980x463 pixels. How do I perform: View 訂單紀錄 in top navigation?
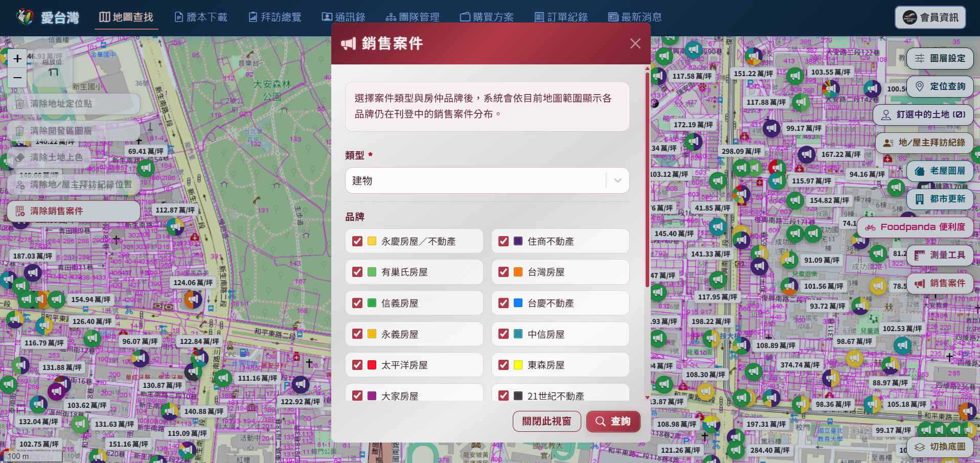coord(561,17)
